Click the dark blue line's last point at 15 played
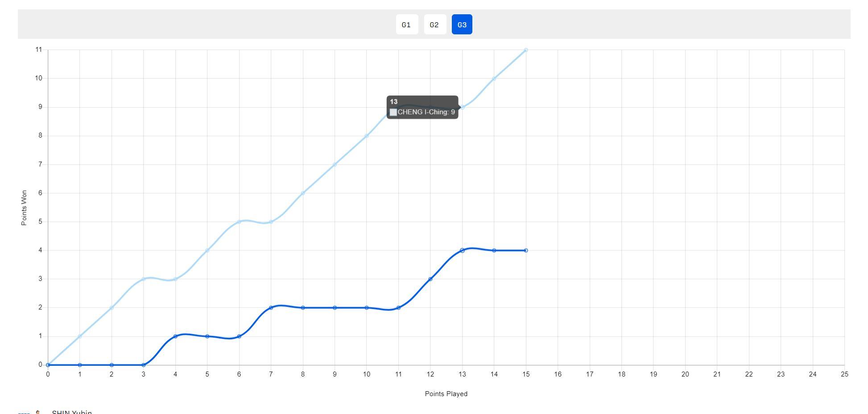Screen dimensions: 868x414 (x=526, y=250)
